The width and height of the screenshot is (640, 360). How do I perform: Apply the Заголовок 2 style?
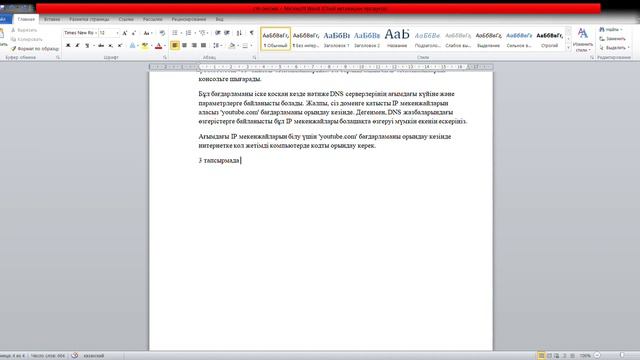coord(367,39)
